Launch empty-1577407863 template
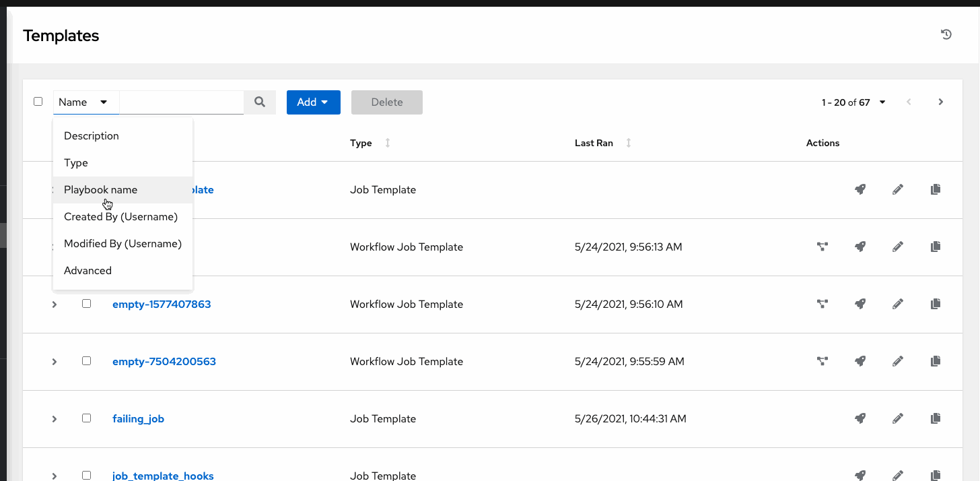This screenshot has width=980, height=481. pos(860,304)
